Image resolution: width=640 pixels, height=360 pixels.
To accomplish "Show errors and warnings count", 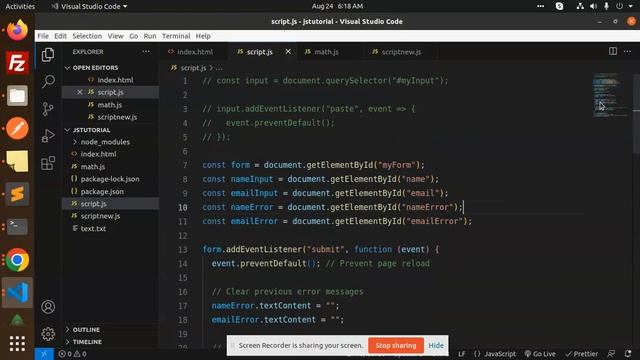I will (x=72, y=354).
